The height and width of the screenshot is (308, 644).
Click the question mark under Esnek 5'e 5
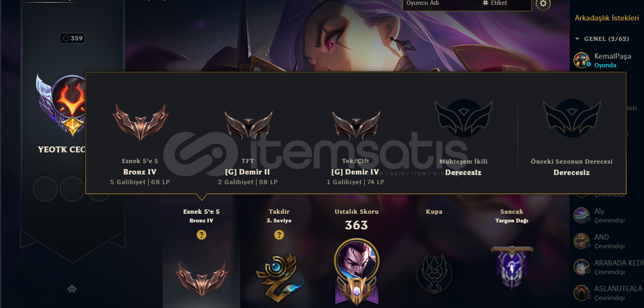201,235
